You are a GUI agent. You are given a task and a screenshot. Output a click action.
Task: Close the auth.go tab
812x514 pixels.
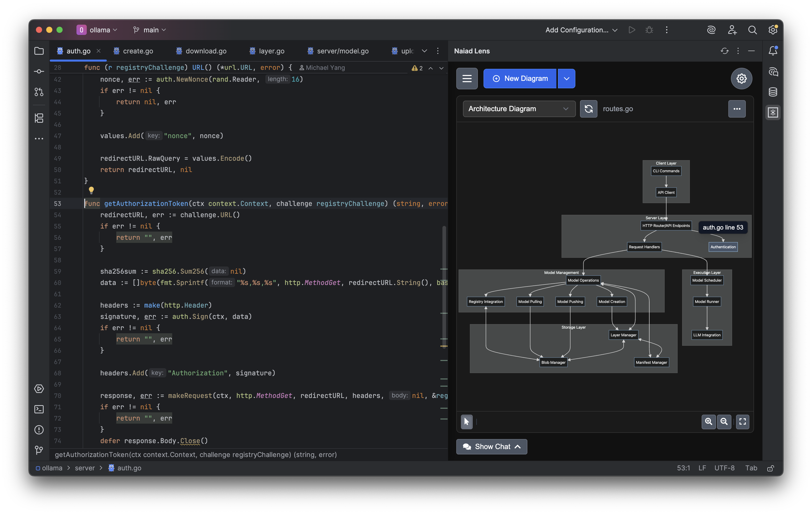99,51
